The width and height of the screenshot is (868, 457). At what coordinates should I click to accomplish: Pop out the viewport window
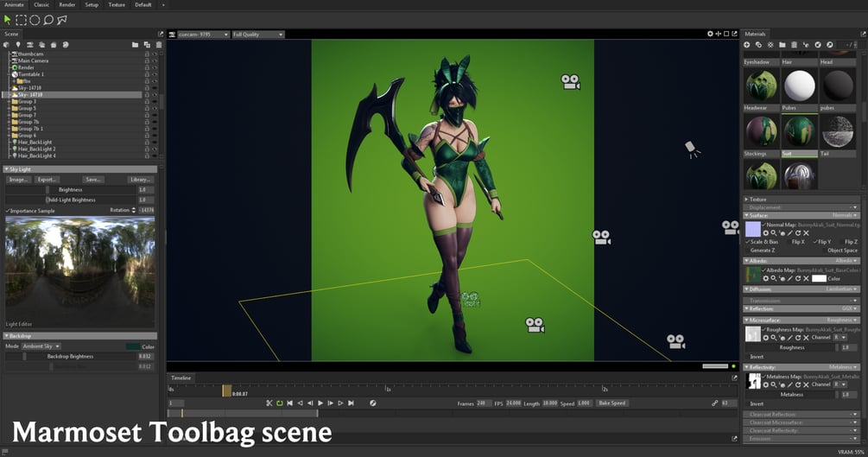click(735, 34)
